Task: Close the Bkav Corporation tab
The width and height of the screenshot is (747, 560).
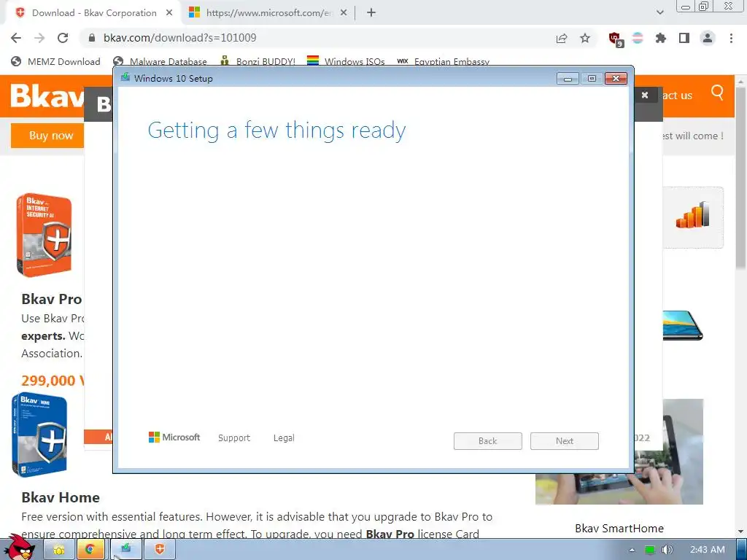Action: 169,13
